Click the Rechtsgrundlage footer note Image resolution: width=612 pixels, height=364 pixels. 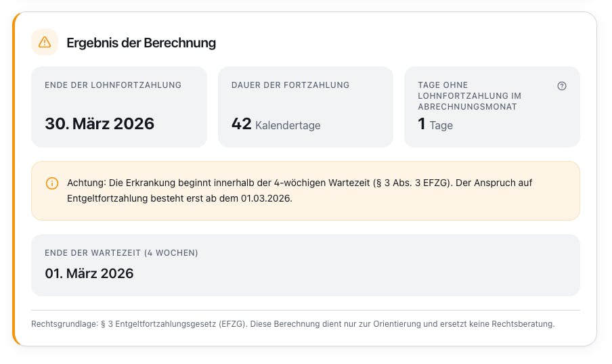[292, 324]
